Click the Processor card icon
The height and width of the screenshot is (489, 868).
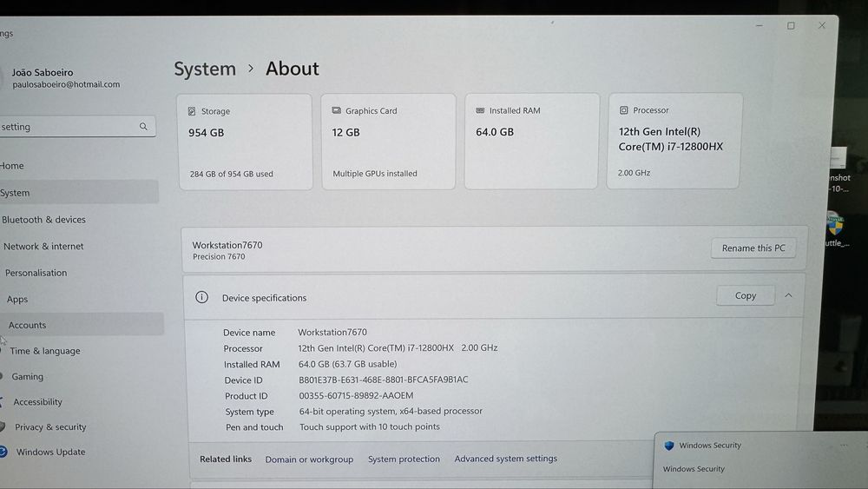click(x=623, y=110)
